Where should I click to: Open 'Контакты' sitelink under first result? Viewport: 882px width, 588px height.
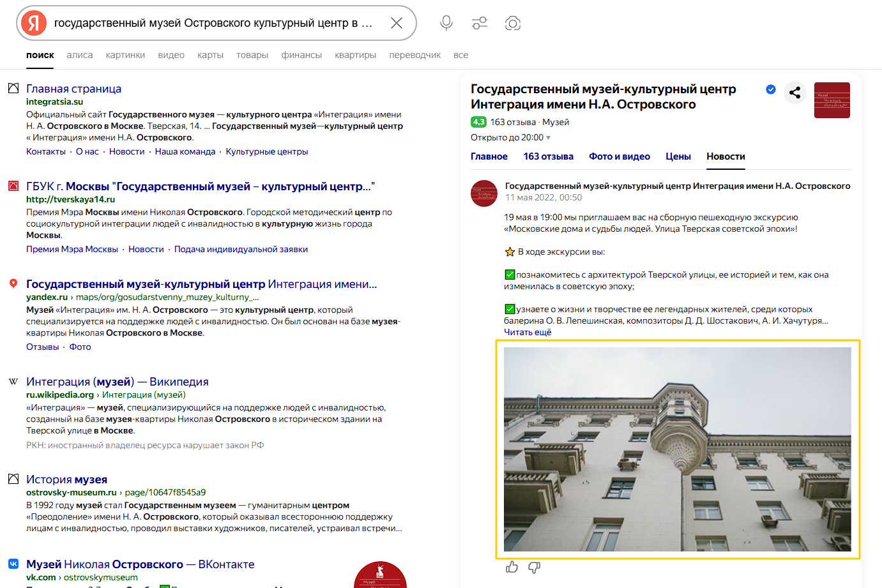point(46,151)
